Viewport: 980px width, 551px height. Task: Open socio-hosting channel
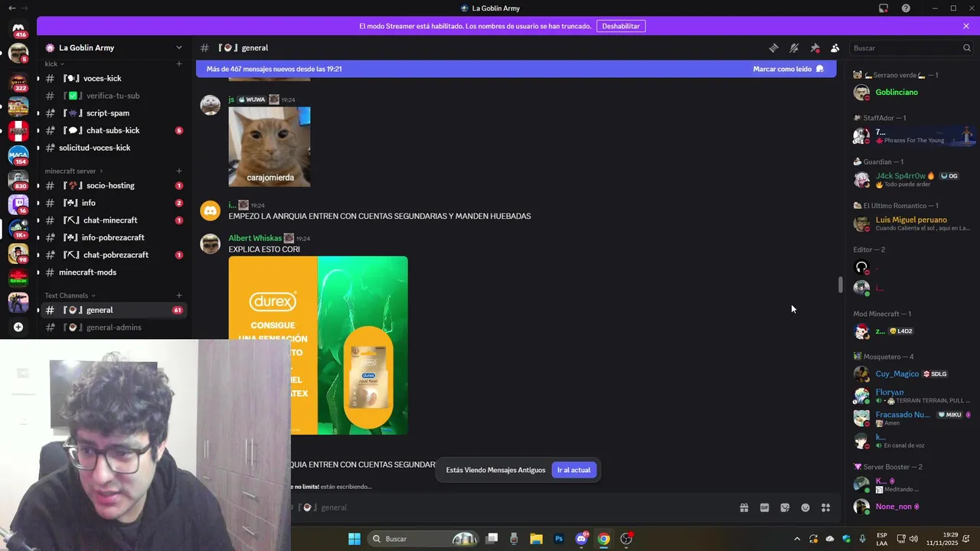(x=112, y=185)
